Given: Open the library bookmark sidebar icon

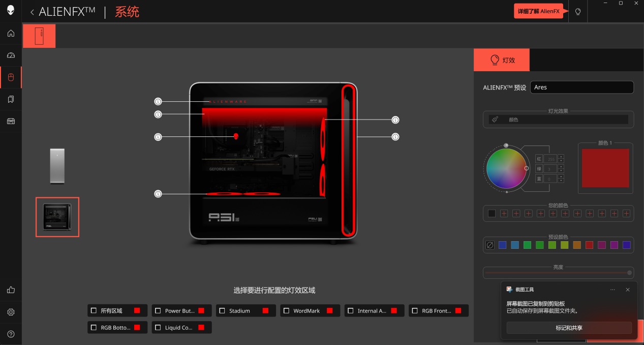Looking at the screenshot, I should (x=11, y=99).
